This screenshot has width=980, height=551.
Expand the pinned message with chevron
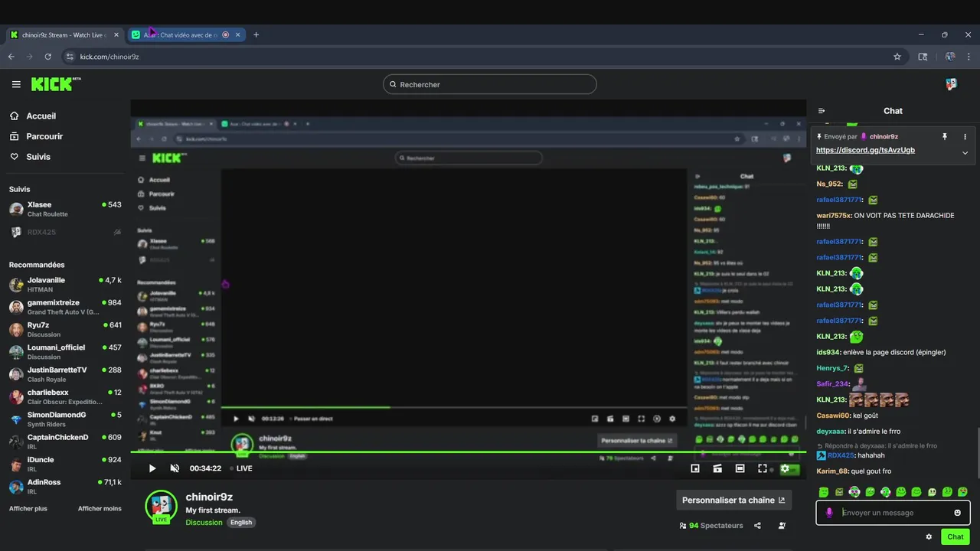965,152
